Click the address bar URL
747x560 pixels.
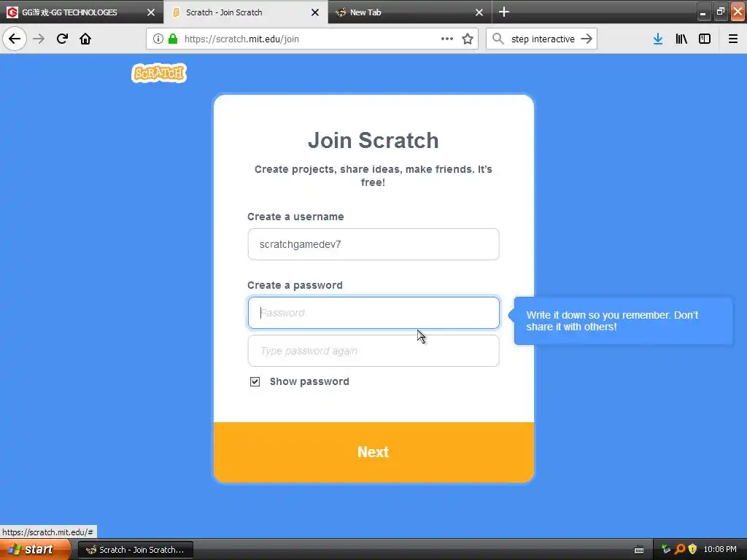point(241,39)
